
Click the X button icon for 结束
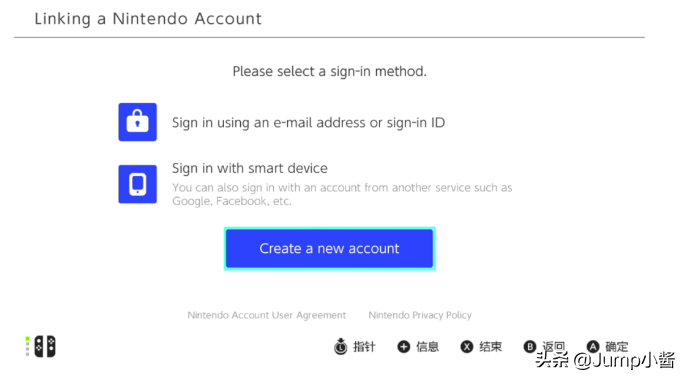click(x=466, y=347)
